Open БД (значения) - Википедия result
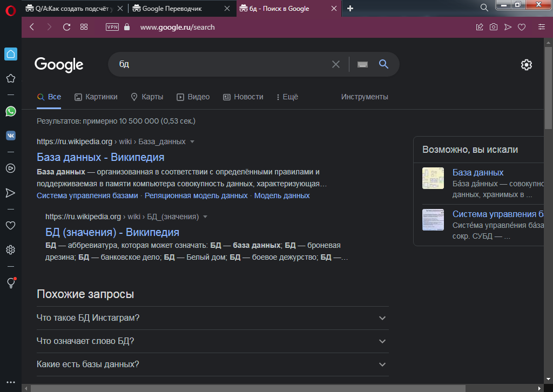The width and height of the screenshot is (553, 392). [112, 232]
